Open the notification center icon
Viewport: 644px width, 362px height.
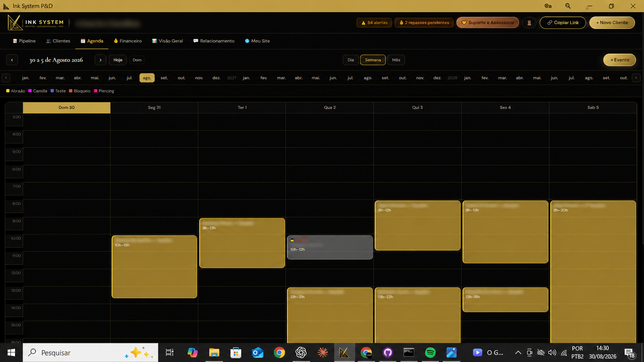630,352
